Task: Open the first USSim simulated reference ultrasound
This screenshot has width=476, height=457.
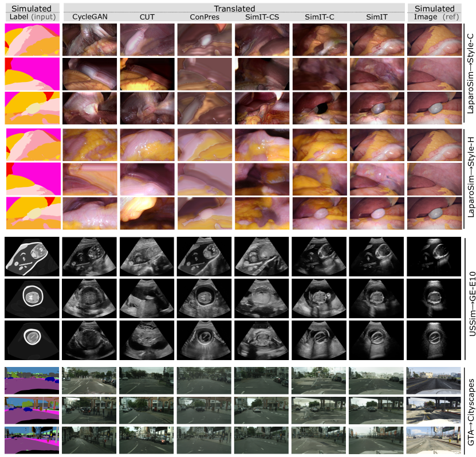Action: coord(434,257)
